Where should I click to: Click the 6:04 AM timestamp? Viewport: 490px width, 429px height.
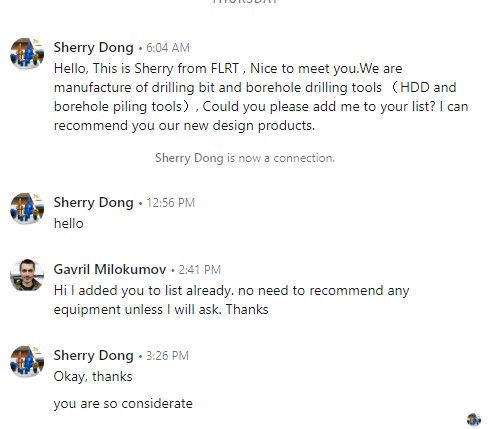pyautogui.click(x=168, y=48)
